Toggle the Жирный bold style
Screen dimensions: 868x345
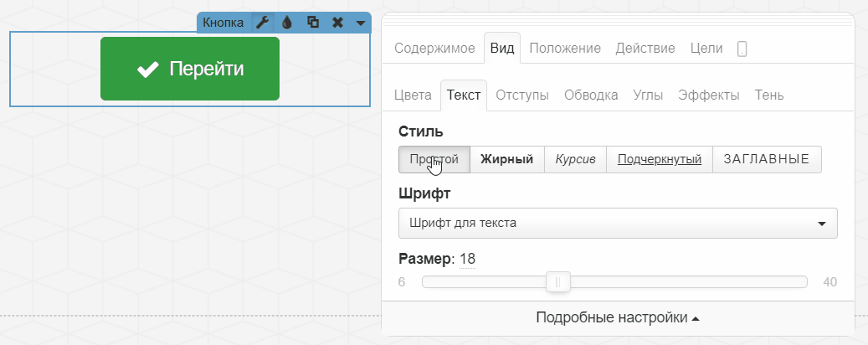pyautogui.click(x=506, y=159)
